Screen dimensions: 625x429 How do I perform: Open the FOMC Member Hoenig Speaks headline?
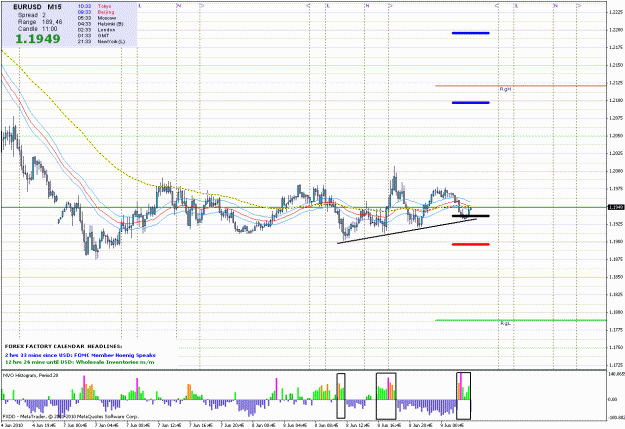80,355
